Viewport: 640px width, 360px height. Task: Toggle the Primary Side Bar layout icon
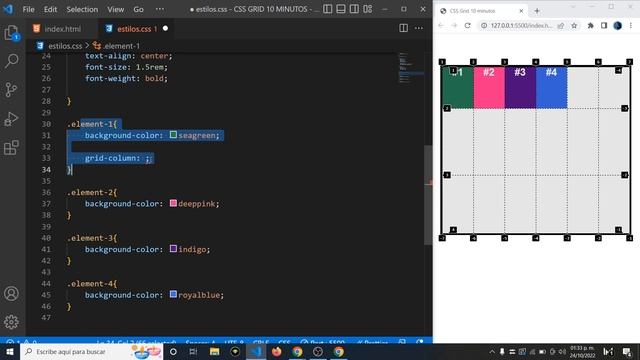[x=327, y=9]
